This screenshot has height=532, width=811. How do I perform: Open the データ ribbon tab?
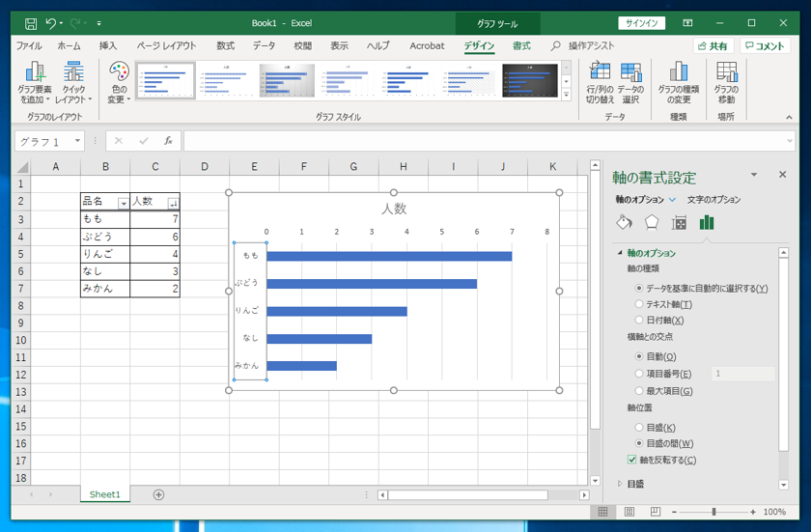[264, 46]
